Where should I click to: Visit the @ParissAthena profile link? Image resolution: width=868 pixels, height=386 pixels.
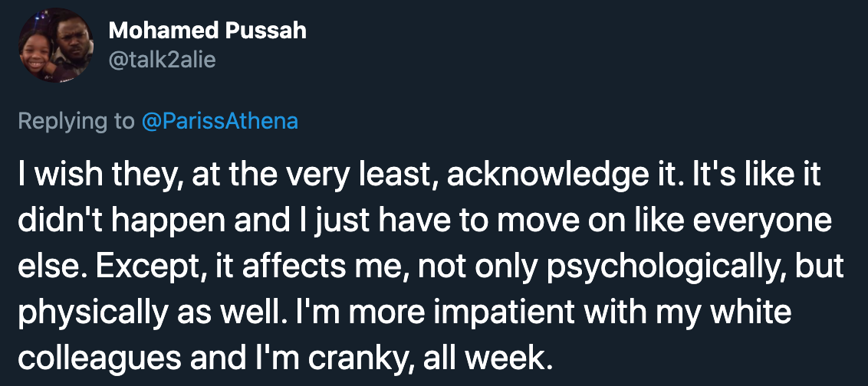point(220,121)
